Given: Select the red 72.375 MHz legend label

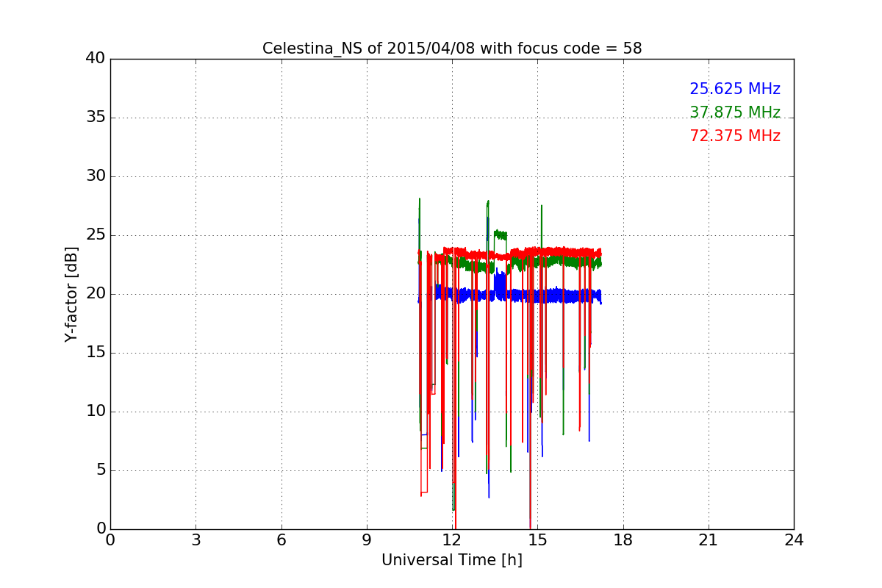Looking at the screenshot, I should [735, 136].
